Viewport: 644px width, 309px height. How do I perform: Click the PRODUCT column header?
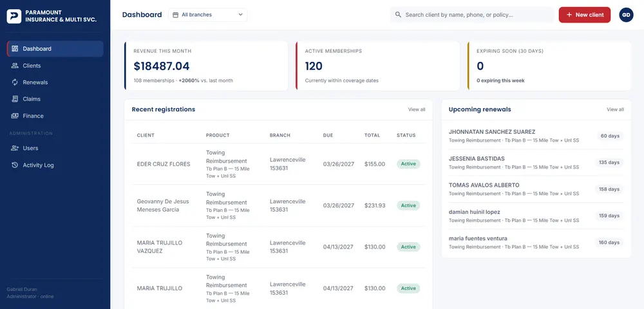click(x=218, y=135)
